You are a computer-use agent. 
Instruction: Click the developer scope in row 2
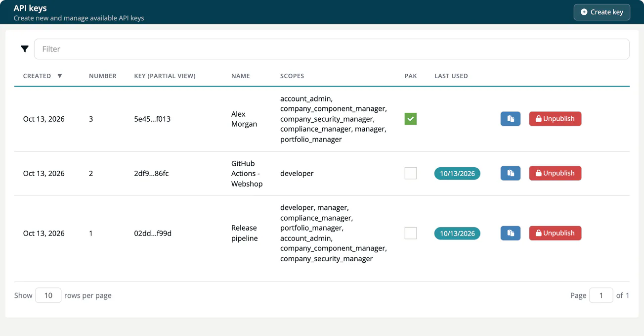click(x=297, y=173)
